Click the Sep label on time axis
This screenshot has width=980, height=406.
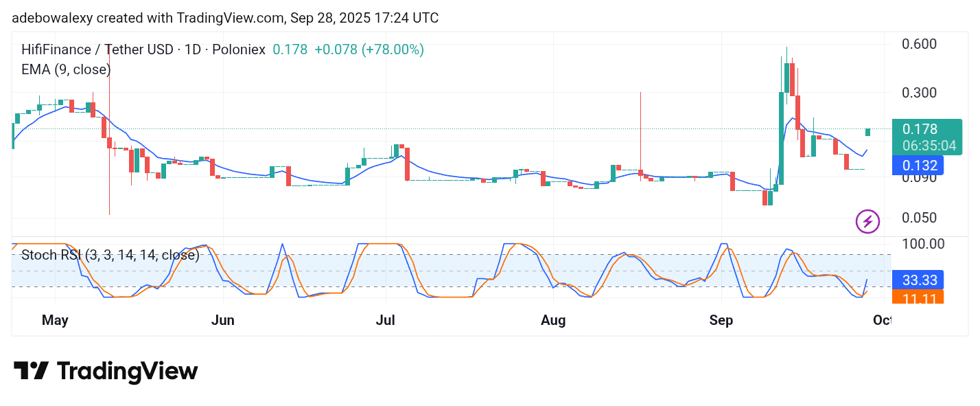tap(721, 320)
